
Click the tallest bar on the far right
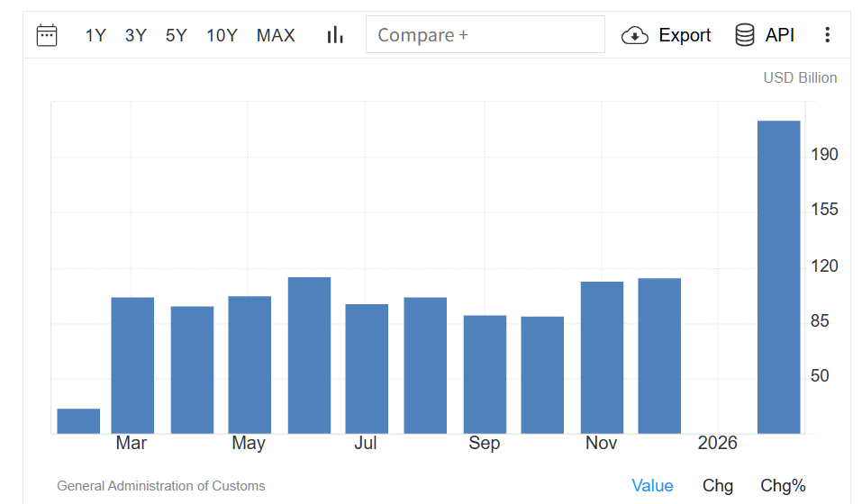778,276
